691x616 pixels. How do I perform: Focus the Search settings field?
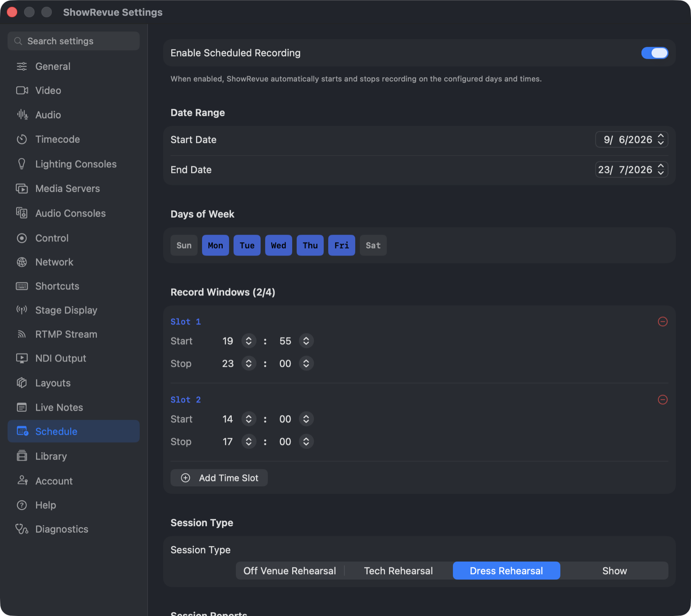[x=73, y=41]
